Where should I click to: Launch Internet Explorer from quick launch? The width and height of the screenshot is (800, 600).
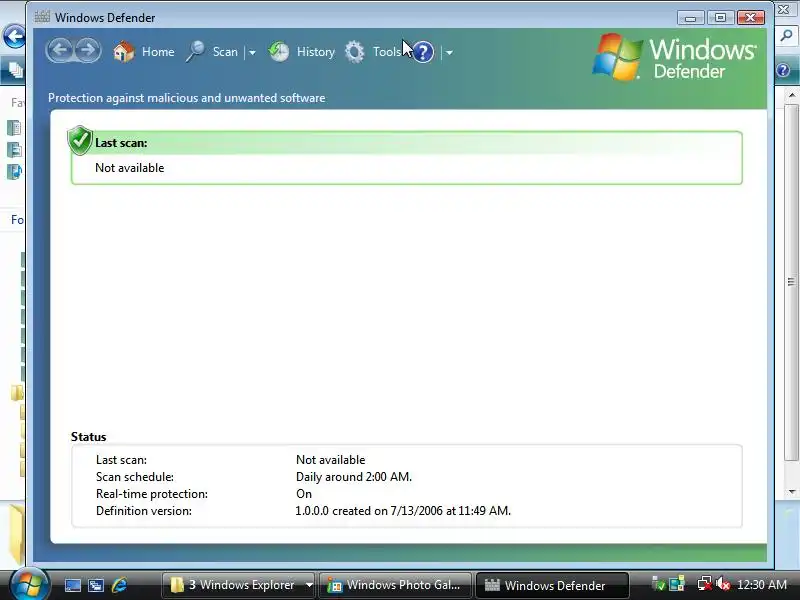(x=119, y=585)
